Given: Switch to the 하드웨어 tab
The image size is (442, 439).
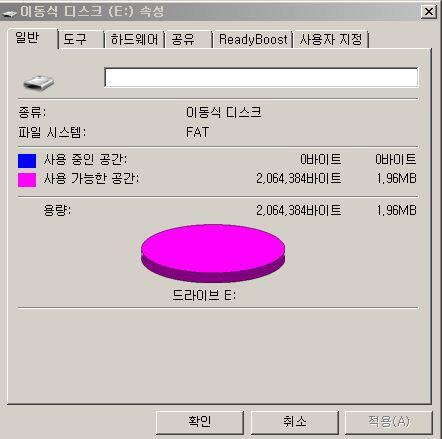Looking at the screenshot, I should tap(134, 40).
